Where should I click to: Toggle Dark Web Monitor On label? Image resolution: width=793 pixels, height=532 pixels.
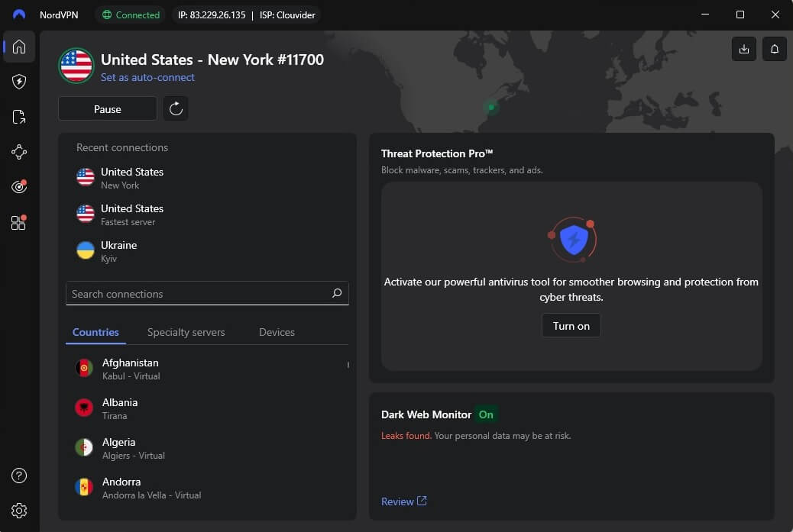tap(486, 414)
